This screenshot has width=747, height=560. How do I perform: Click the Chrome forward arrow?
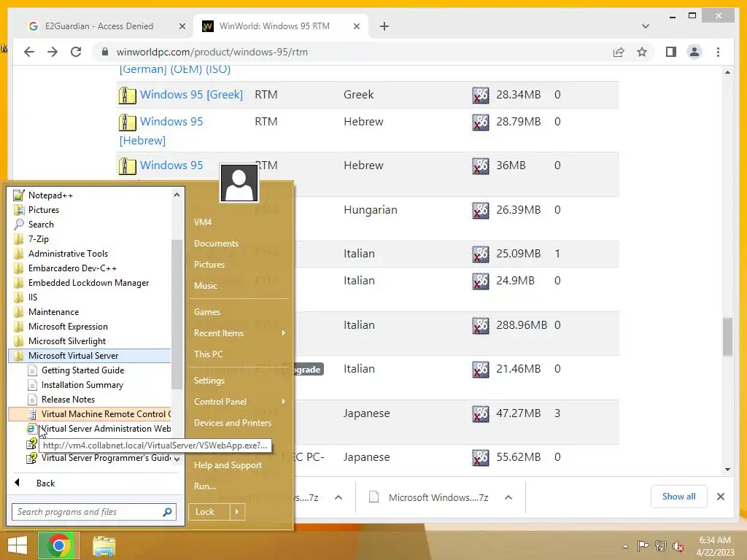click(x=53, y=52)
